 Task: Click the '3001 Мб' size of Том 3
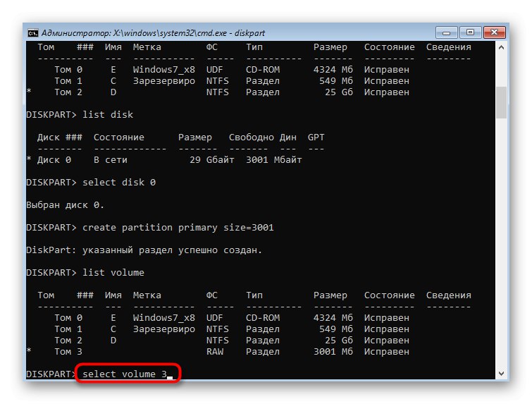click(x=333, y=352)
